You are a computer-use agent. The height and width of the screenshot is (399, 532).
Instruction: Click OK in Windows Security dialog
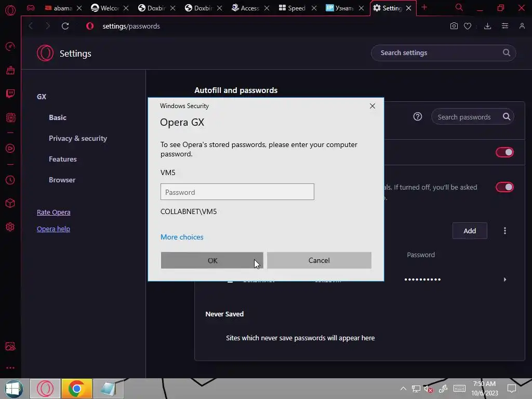click(x=212, y=260)
